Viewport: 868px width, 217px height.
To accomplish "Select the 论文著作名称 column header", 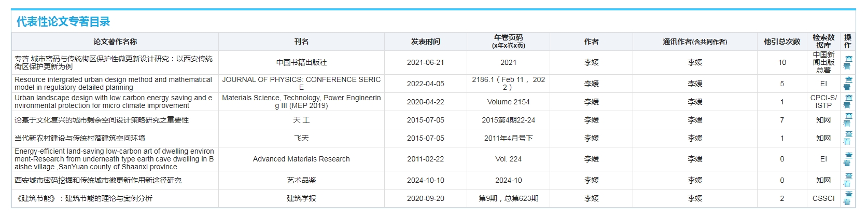I will coord(115,42).
